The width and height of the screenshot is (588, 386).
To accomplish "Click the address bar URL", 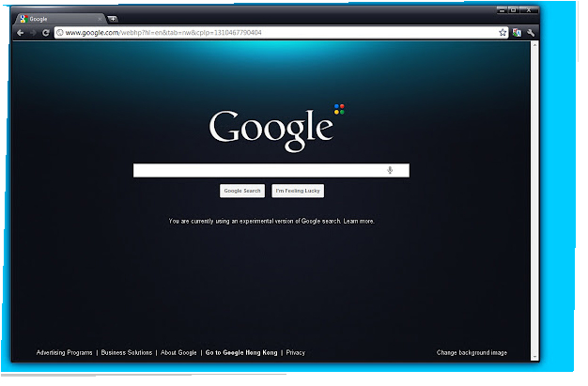I will coord(165,33).
